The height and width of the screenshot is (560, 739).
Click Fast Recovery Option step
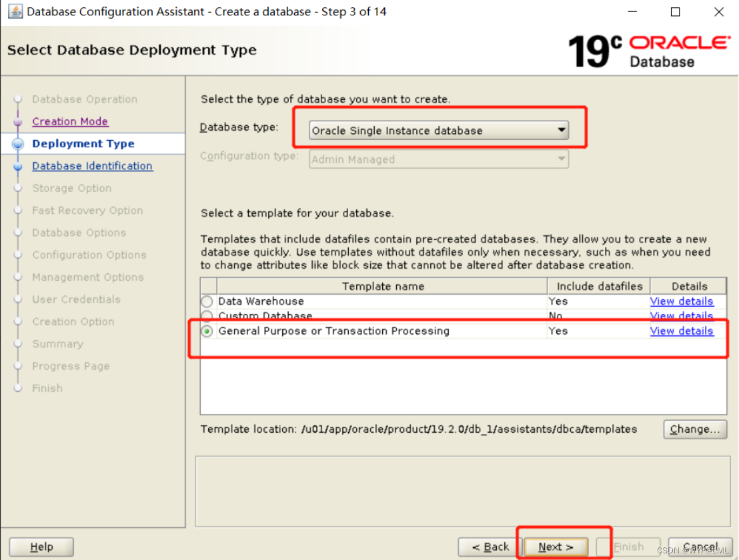point(87,211)
